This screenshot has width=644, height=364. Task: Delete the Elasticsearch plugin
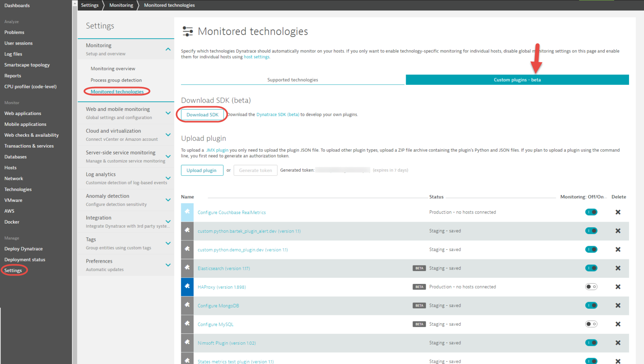coord(618,268)
